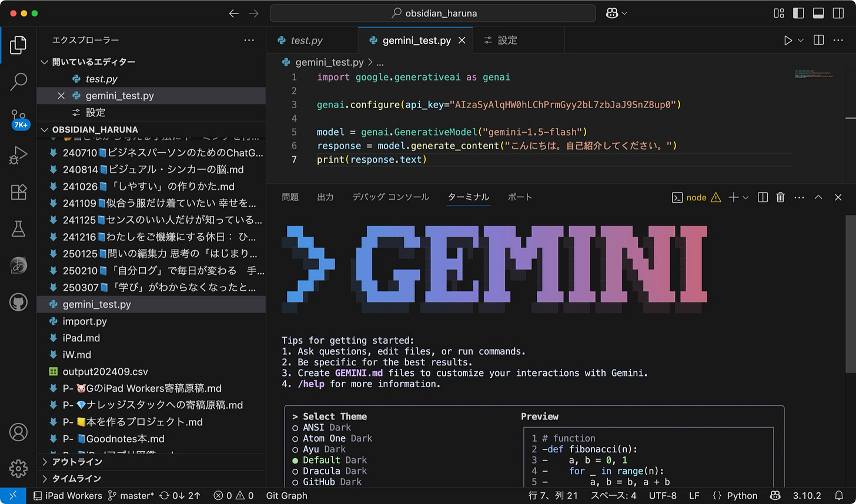Toggle the secondary side bar visibility
This screenshot has height=504, width=856.
click(x=838, y=13)
